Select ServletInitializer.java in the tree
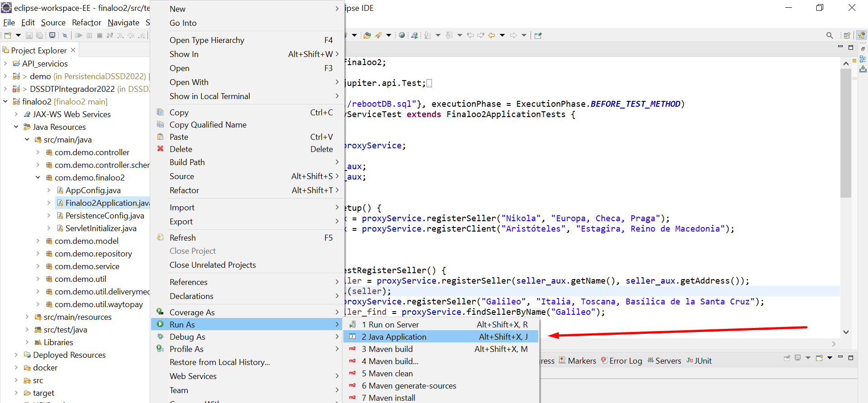This screenshot has width=868, height=403. [101, 228]
